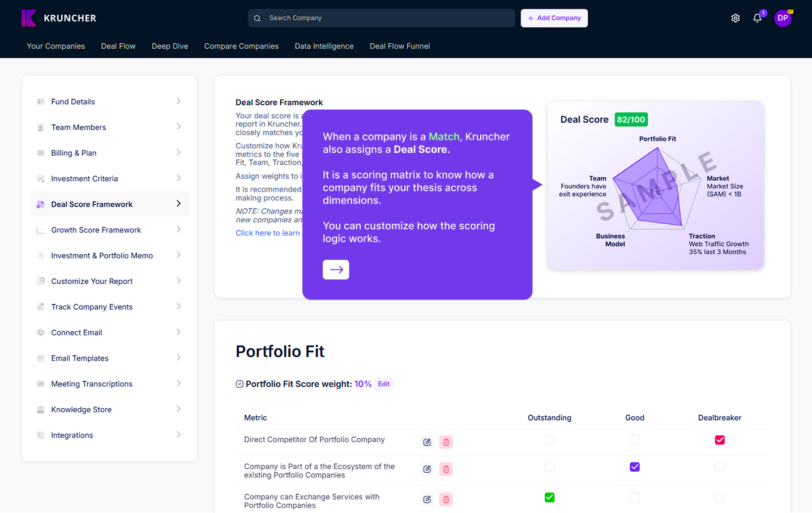Uncheck Dealbreaker for Direct Competitor metric

(720, 440)
